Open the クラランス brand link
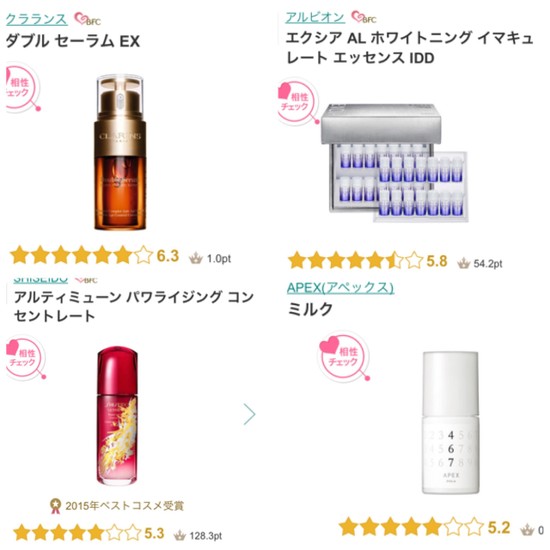The image size is (550, 550). coord(36,19)
